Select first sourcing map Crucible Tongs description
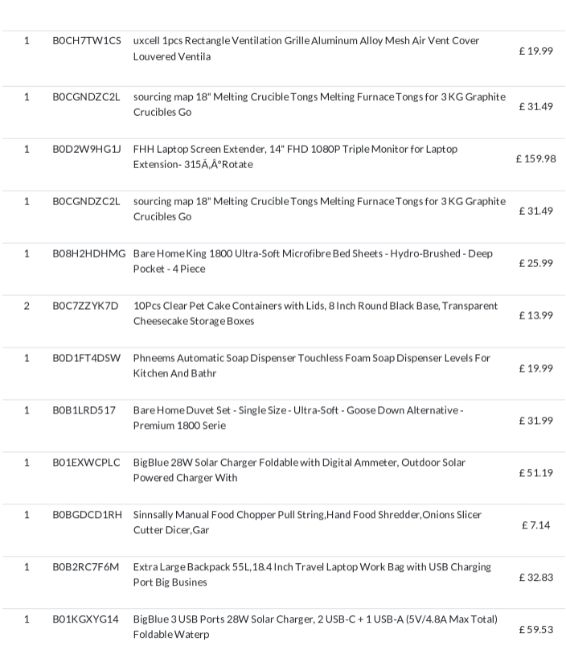566x650 pixels. click(x=319, y=104)
